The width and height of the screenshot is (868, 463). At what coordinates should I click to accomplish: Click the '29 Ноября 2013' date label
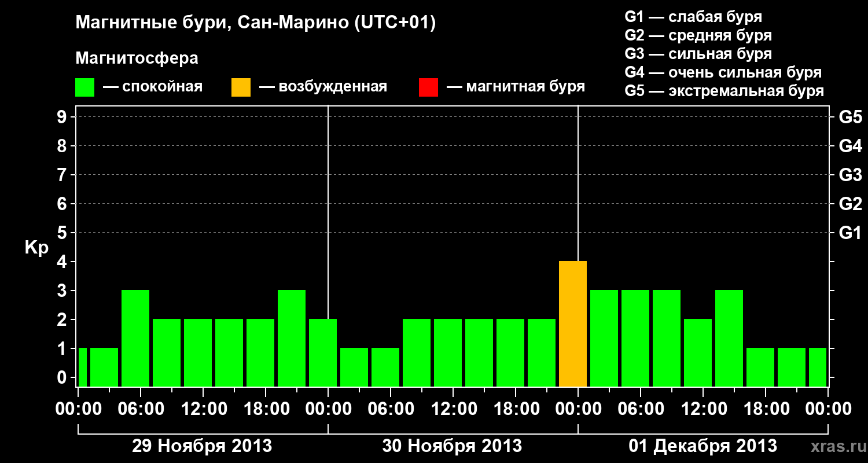pyautogui.click(x=202, y=446)
